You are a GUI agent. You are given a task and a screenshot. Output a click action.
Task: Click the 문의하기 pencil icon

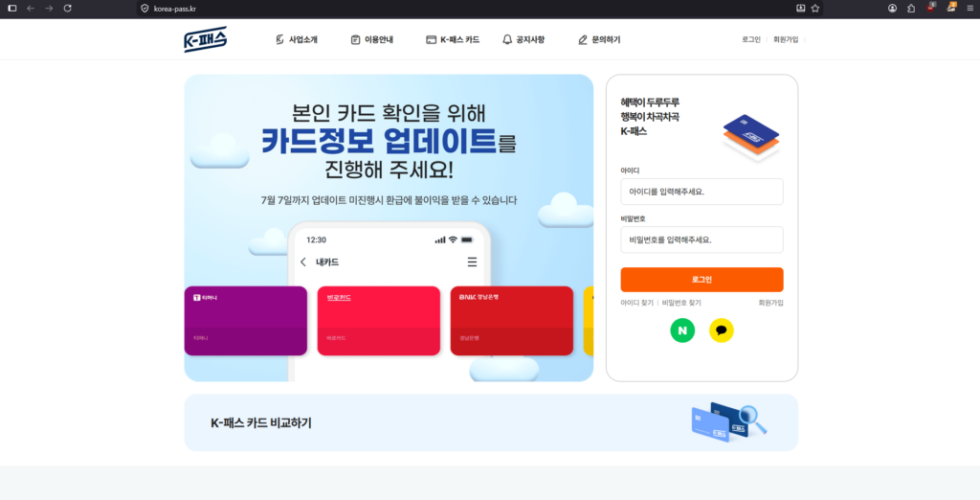[x=583, y=39]
